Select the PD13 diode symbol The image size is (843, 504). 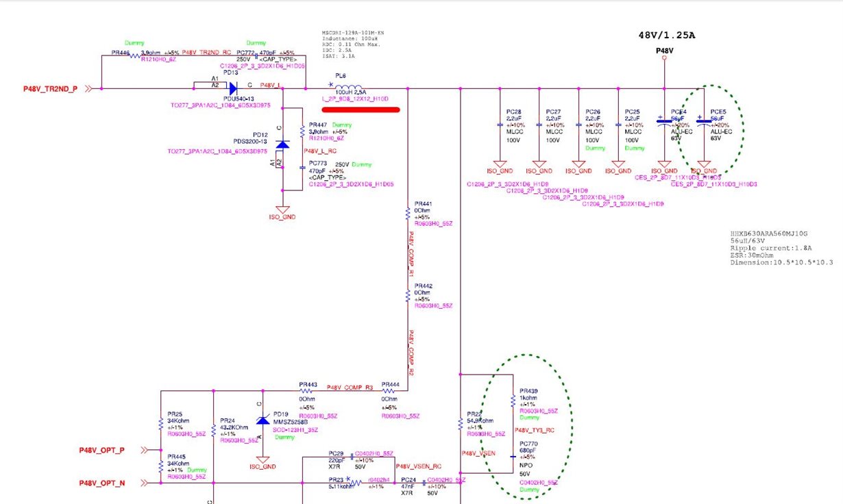232,88
